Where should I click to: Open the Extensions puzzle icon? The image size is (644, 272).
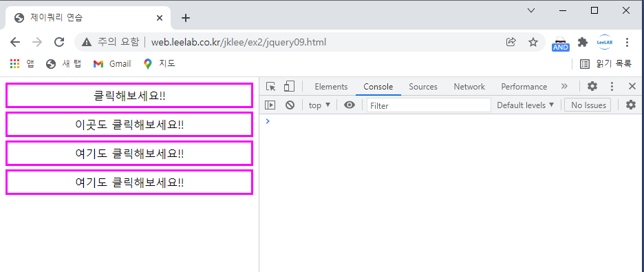click(582, 42)
